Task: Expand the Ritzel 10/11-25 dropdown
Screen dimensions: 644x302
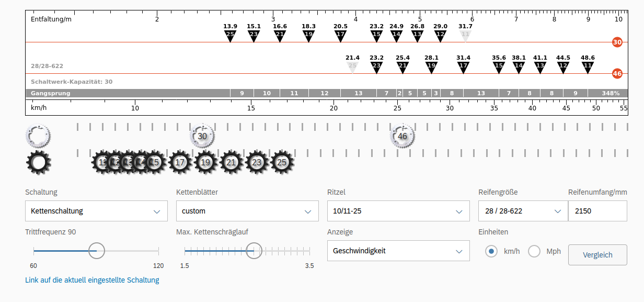Action: 398,211
